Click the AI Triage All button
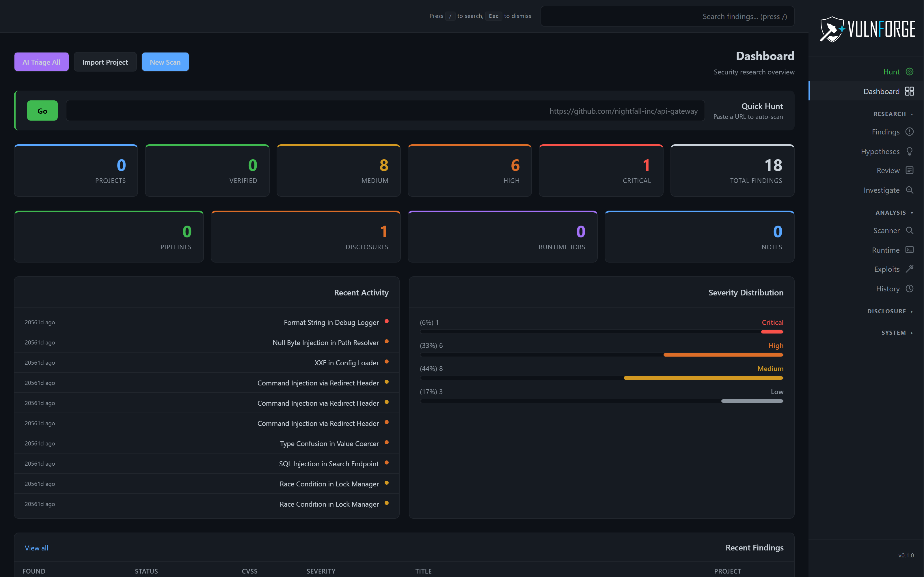The height and width of the screenshot is (577, 924). click(41, 61)
